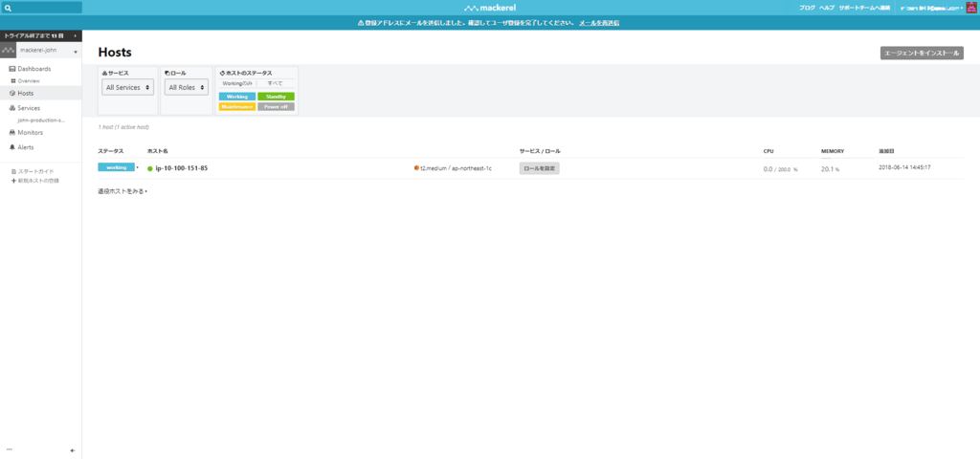
Task: Open the ブログ link in header
Action: (x=807, y=8)
